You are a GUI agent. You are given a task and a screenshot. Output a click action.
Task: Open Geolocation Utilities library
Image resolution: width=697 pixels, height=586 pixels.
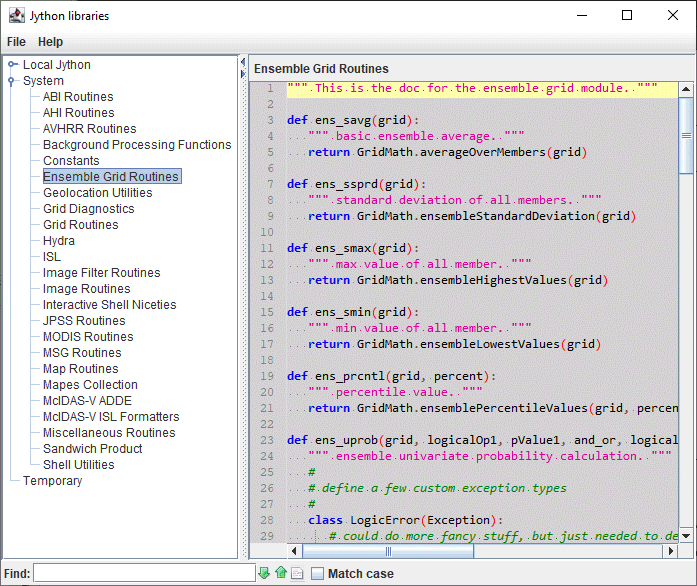pyautogui.click(x=97, y=193)
